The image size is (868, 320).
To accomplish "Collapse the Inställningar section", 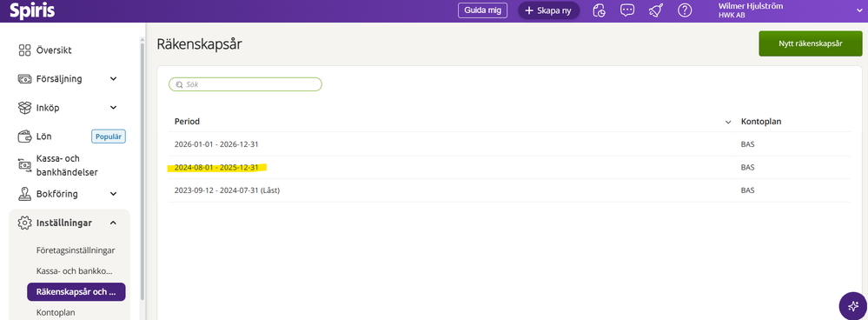I will (114, 223).
